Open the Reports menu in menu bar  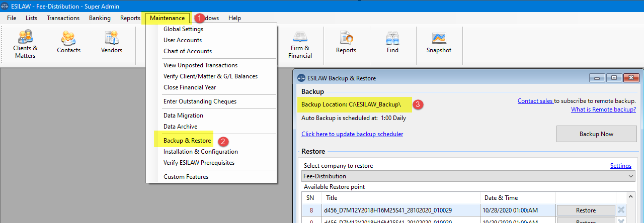130,18
